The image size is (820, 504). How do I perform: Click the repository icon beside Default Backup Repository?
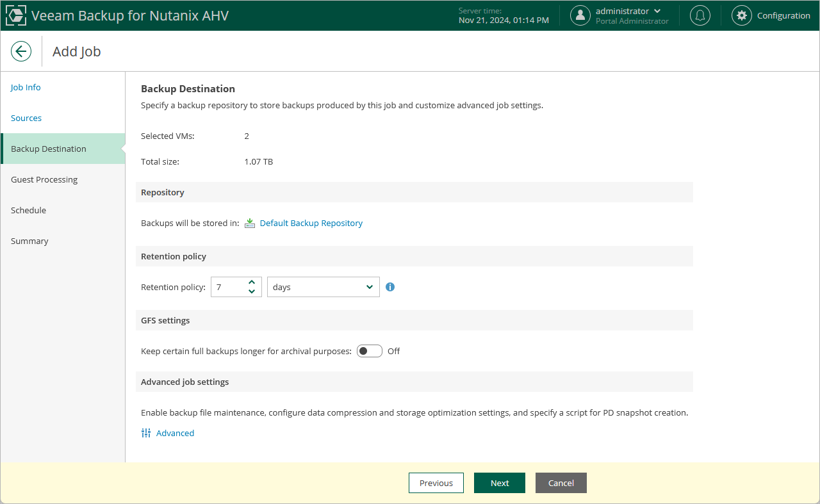[x=250, y=223]
